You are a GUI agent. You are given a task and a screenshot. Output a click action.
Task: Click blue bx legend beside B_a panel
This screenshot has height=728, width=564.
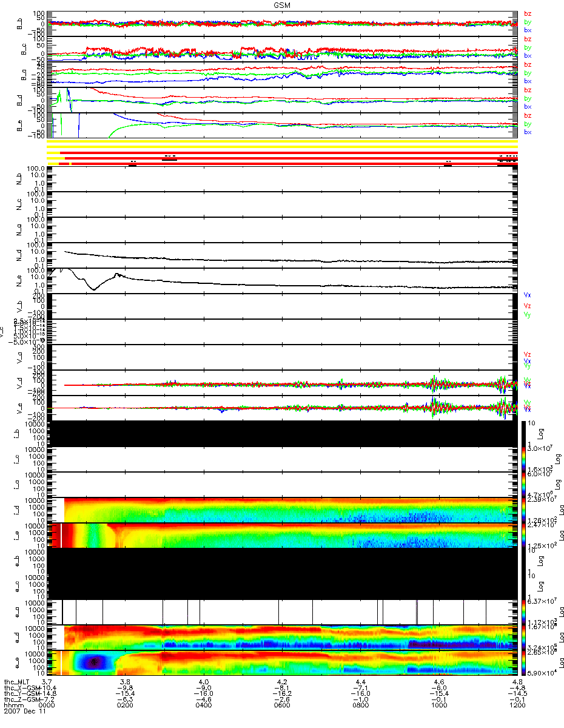point(528,81)
